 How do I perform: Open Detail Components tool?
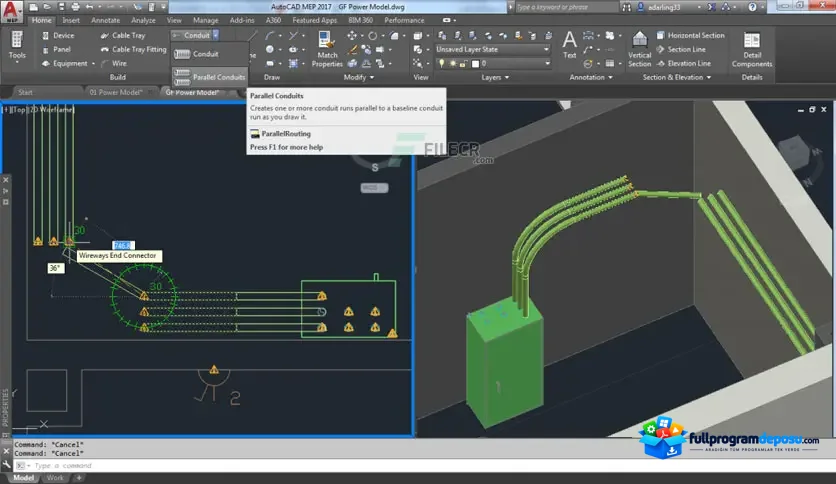click(752, 49)
